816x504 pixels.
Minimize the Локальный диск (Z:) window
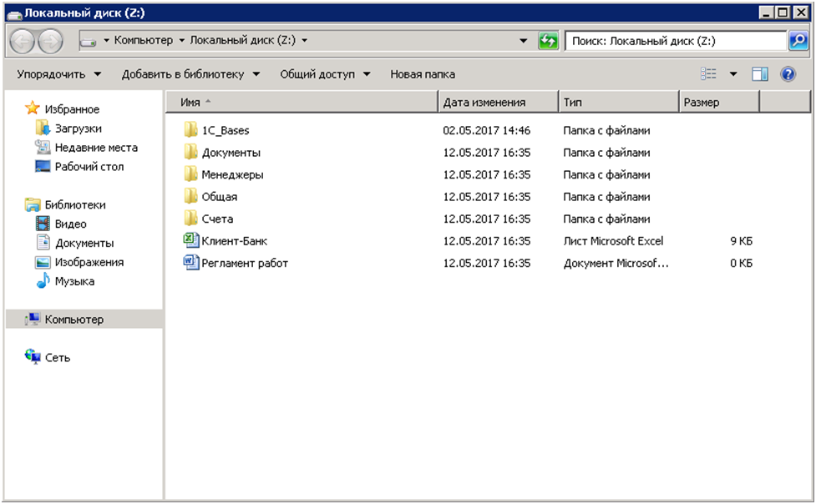coord(766,13)
